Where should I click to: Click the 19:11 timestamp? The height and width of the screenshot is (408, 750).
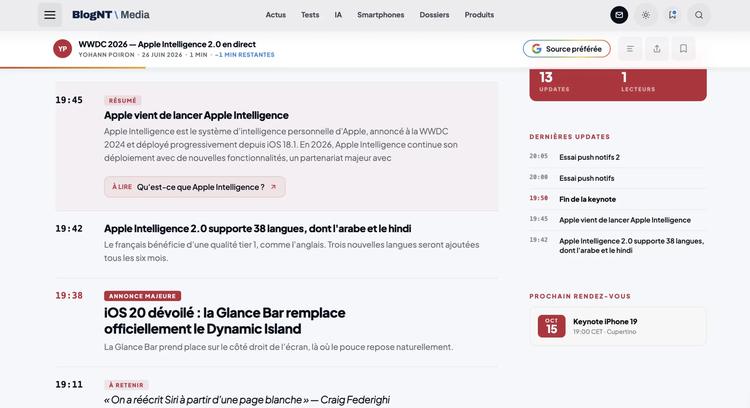click(69, 385)
